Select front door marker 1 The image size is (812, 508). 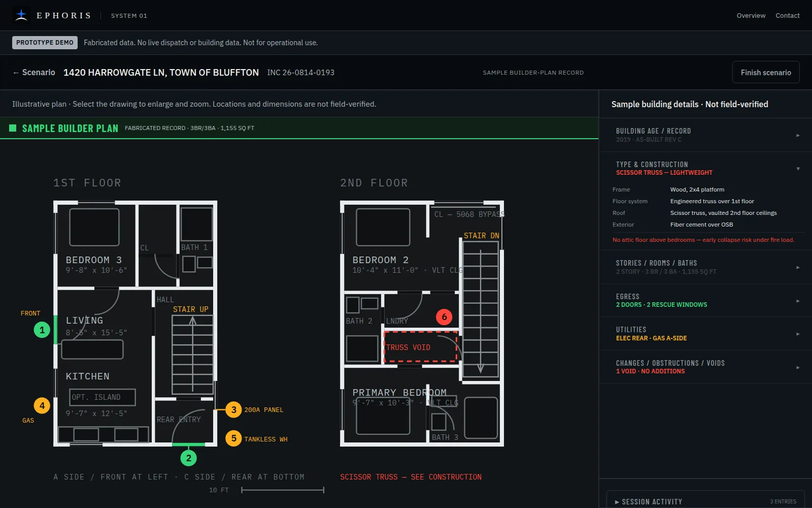pyautogui.click(x=42, y=330)
